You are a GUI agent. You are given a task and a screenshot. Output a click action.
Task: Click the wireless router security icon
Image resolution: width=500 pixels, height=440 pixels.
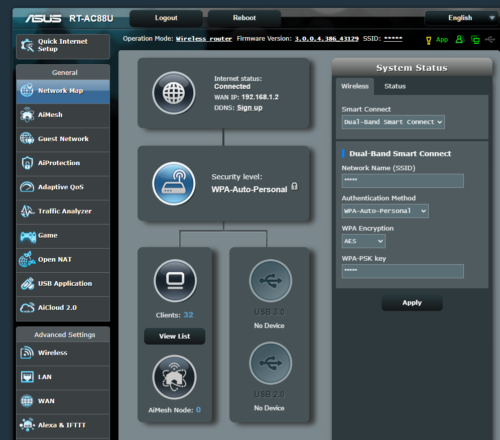pyautogui.click(x=174, y=183)
